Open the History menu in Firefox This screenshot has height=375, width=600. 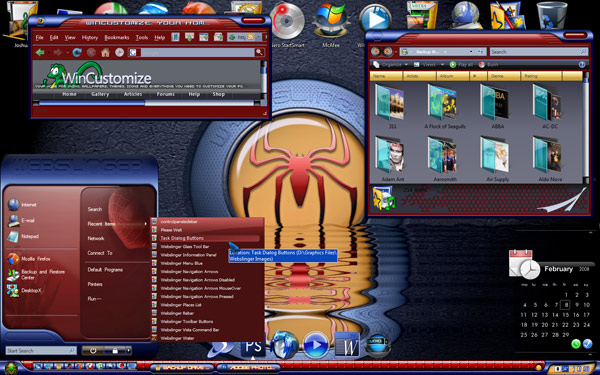[90, 38]
